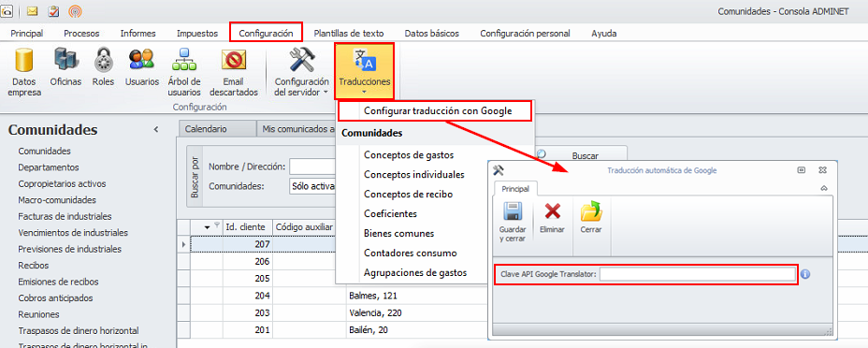Click info icon next to API key field
This screenshot has width=868, height=348.
click(805, 274)
